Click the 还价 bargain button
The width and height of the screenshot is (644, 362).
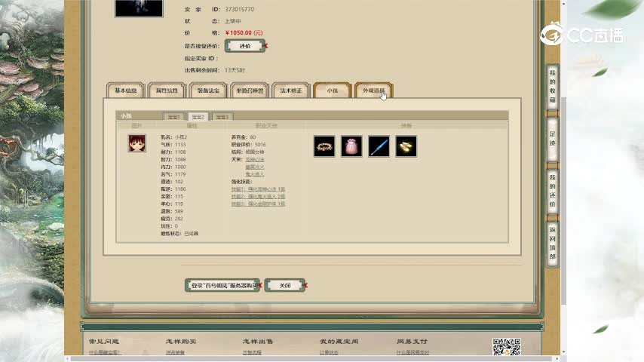click(245, 46)
